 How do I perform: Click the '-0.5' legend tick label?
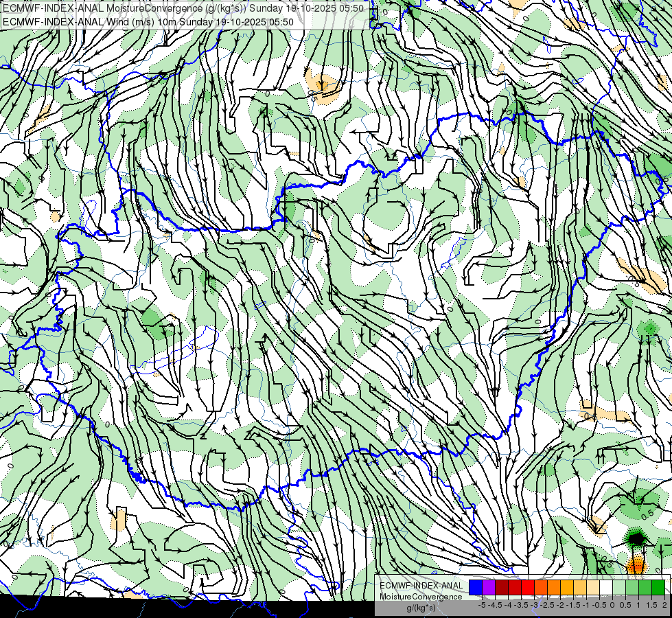click(x=599, y=605)
